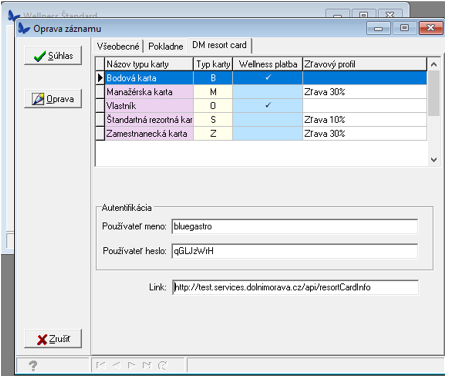The image size is (451, 379).
Task: Toggle Wellness platba for Bodová karta
Action: 268,78
